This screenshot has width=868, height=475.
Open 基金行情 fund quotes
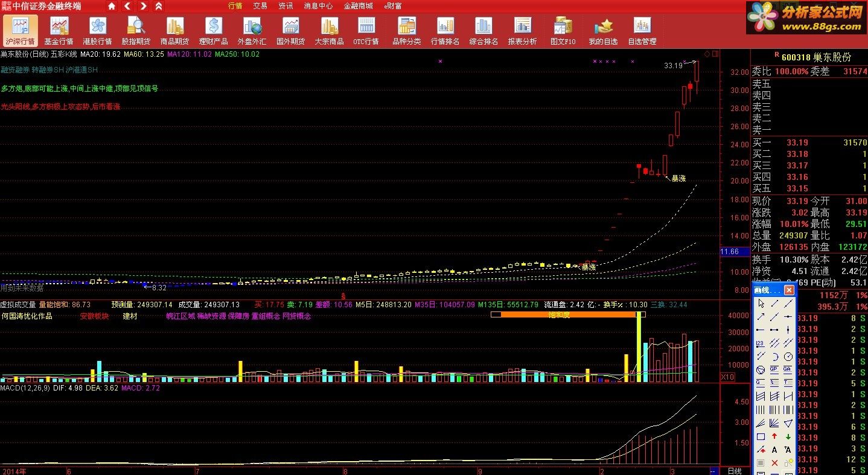[59, 31]
